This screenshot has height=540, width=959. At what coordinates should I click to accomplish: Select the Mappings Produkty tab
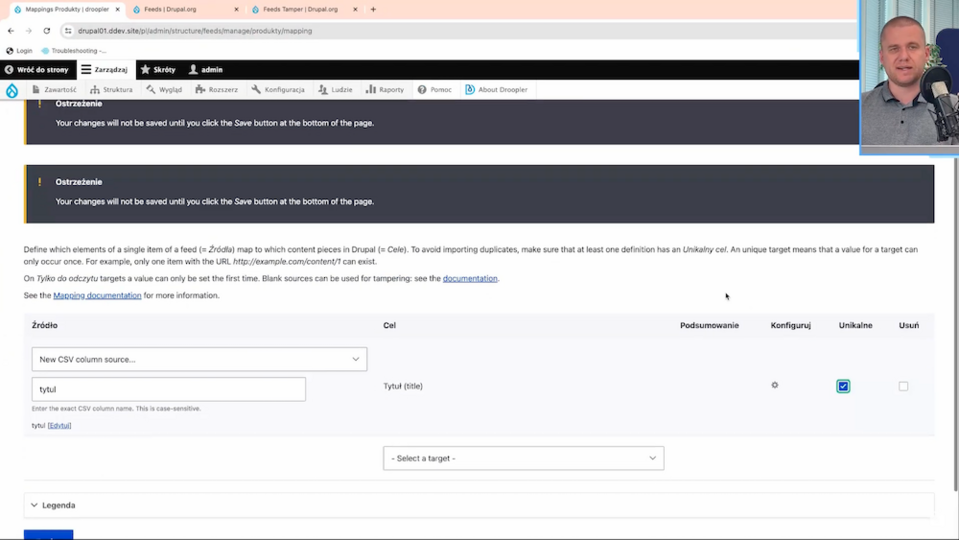66,9
